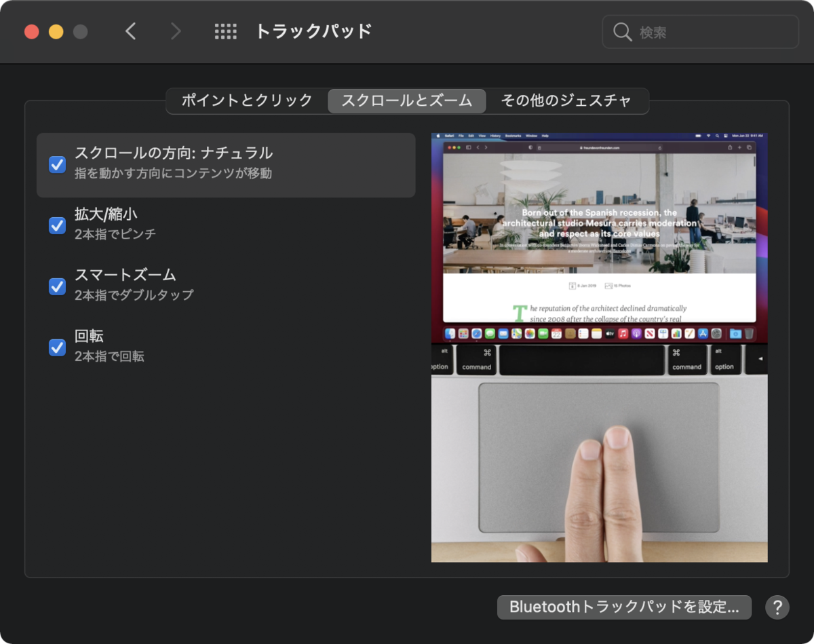
Task: Click the 回転 gesture label text
Action: coord(88,336)
